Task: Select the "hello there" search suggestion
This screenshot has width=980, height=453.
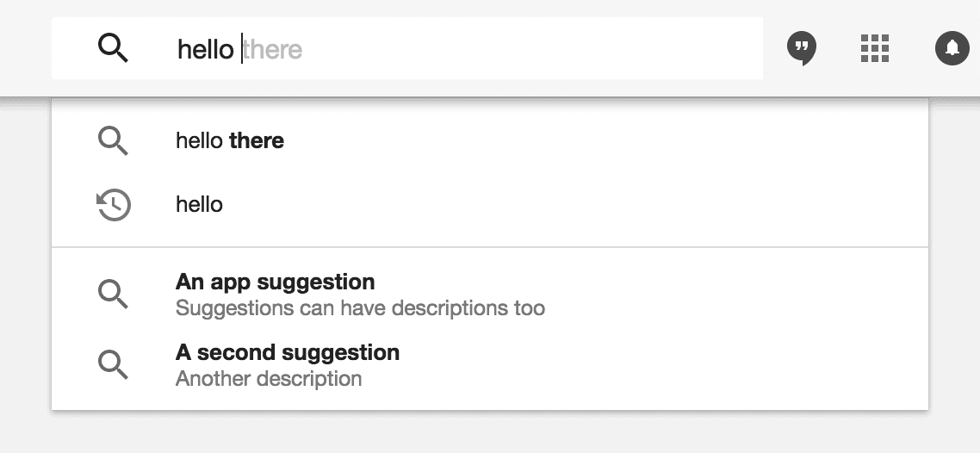Action: pos(230,140)
